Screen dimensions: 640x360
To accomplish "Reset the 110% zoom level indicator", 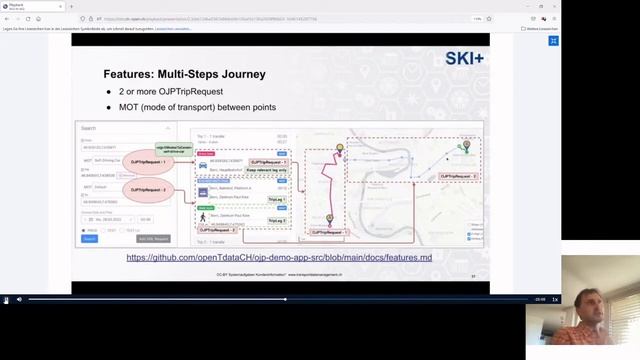I will (x=477, y=19).
